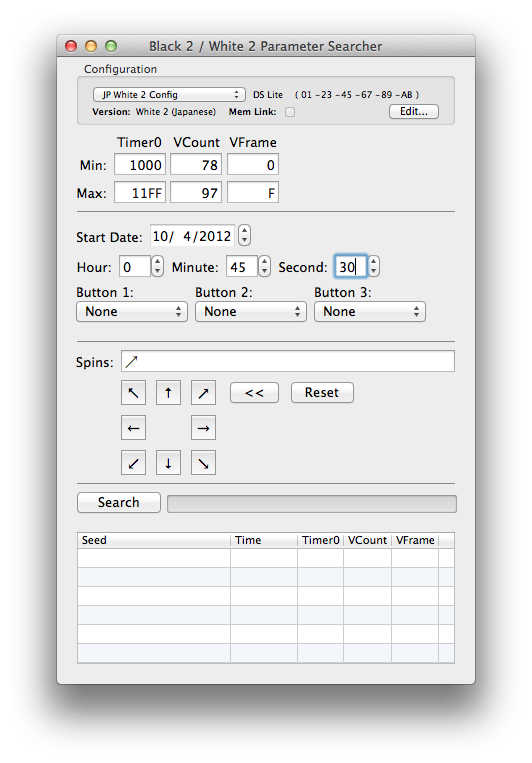Click the Timer0 Min input field
This screenshot has height=763, width=532.
coord(140,164)
